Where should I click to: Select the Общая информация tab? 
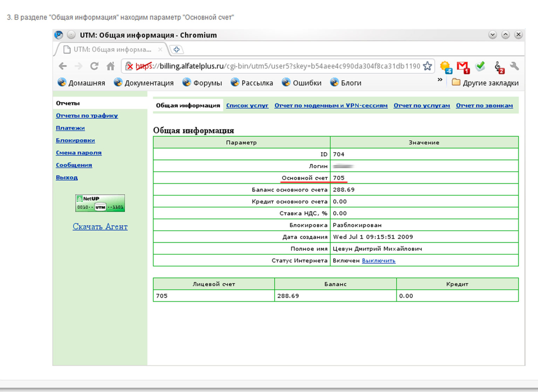point(188,105)
